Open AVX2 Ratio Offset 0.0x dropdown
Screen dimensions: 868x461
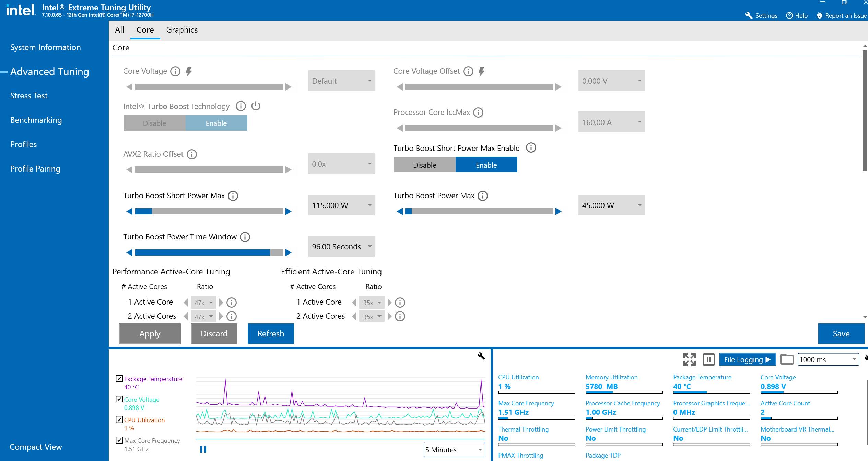coord(341,164)
